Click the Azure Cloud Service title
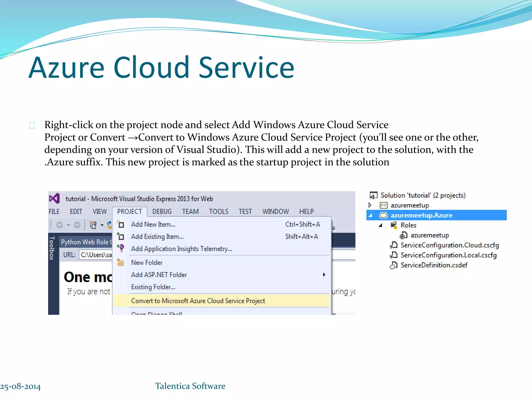532x399 pixels. 162,67
